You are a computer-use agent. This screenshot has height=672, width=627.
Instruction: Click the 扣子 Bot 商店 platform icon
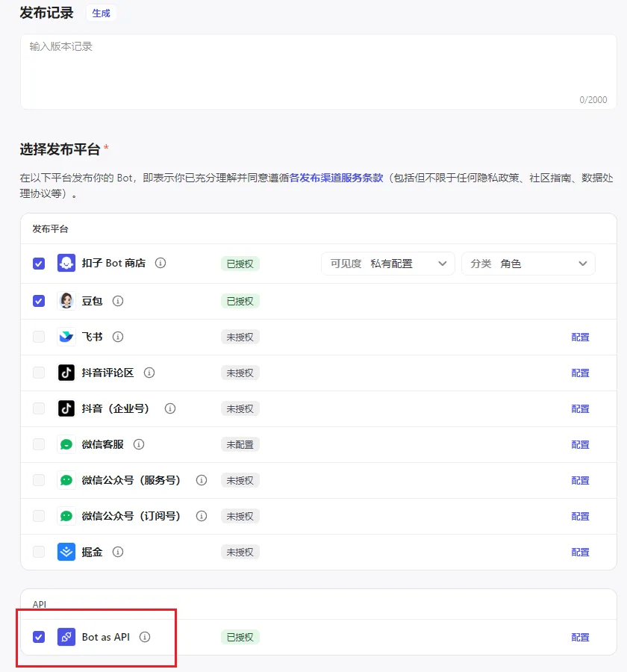click(x=66, y=263)
